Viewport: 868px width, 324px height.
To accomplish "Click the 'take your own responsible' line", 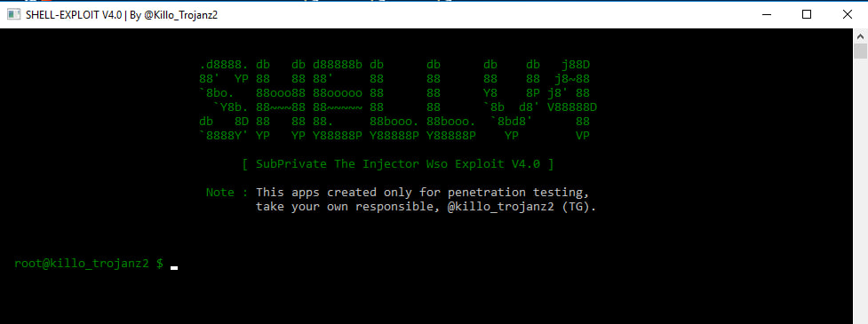I will (x=426, y=208).
